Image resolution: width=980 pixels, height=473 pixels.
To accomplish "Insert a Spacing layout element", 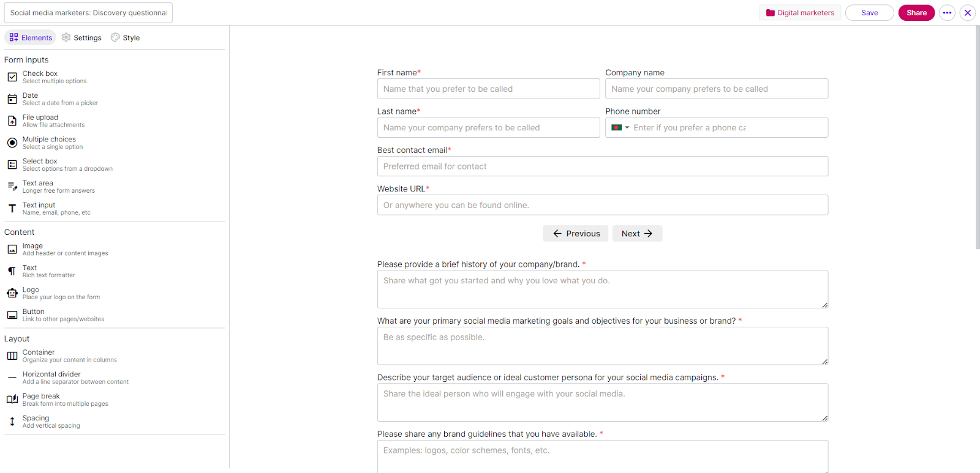I will click(35, 421).
